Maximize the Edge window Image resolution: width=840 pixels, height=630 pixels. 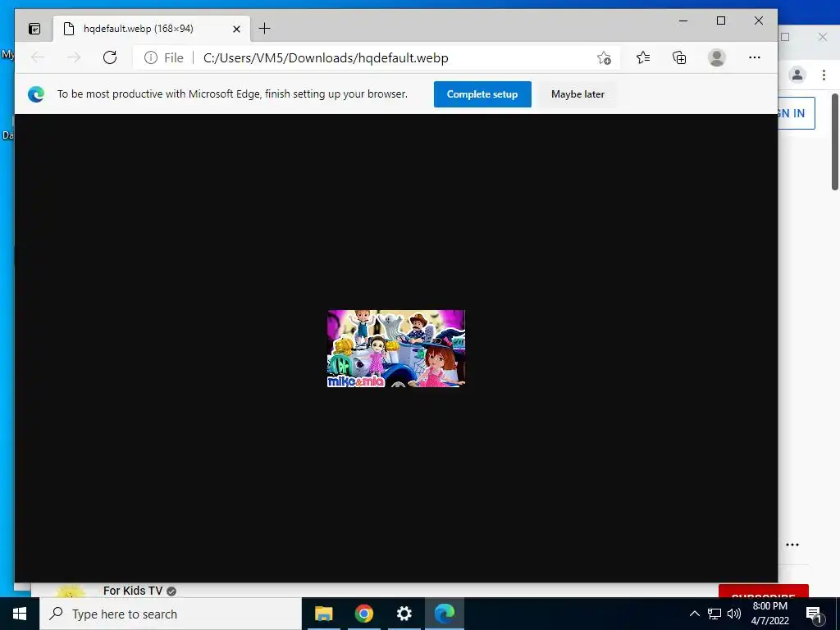tap(721, 21)
